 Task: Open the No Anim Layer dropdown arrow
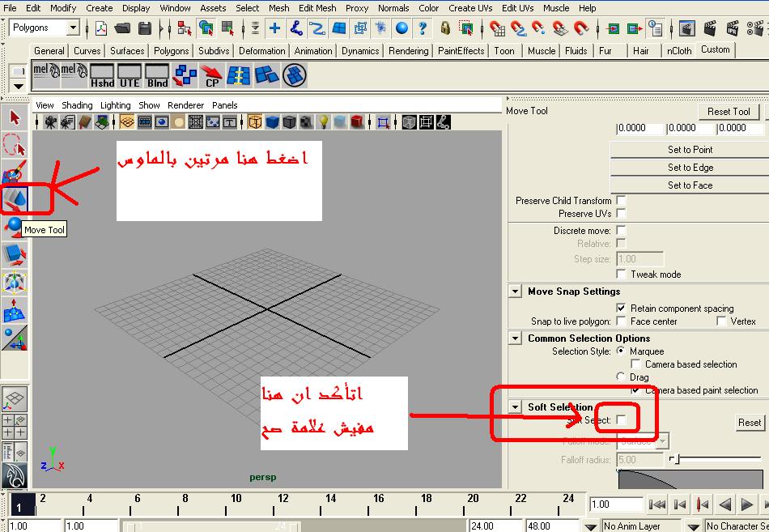[x=591, y=526]
